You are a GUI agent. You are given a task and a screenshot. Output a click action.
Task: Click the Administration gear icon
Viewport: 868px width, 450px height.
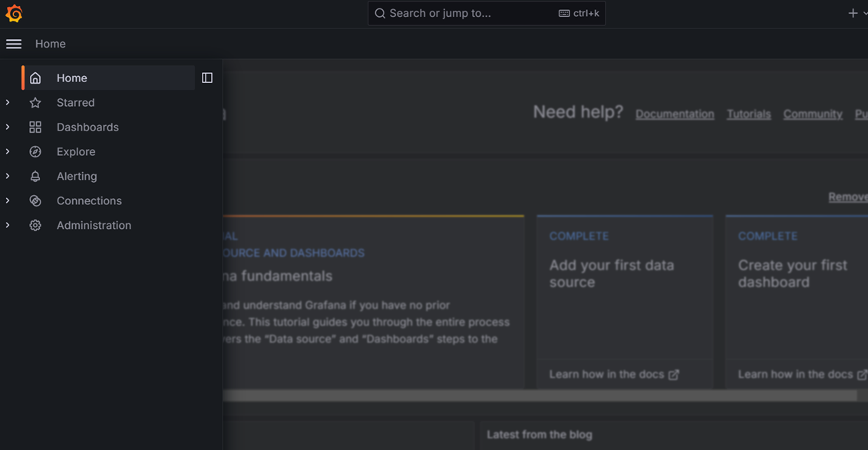[35, 225]
